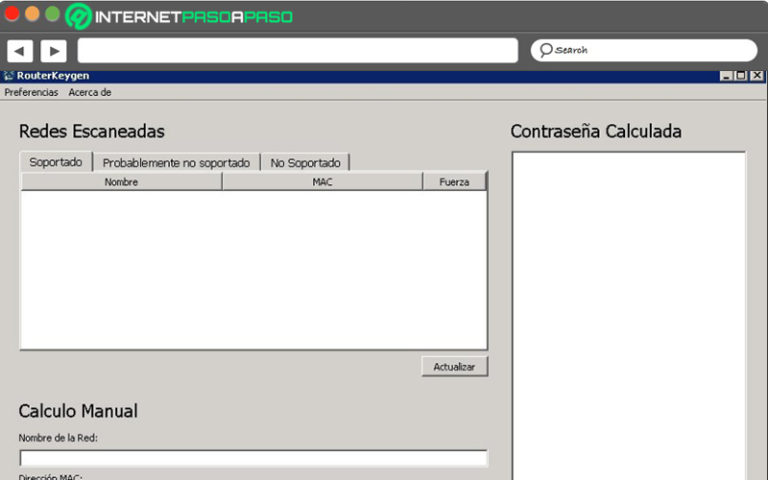
Task: Open the Acerca de menu
Action: click(90, 92)
